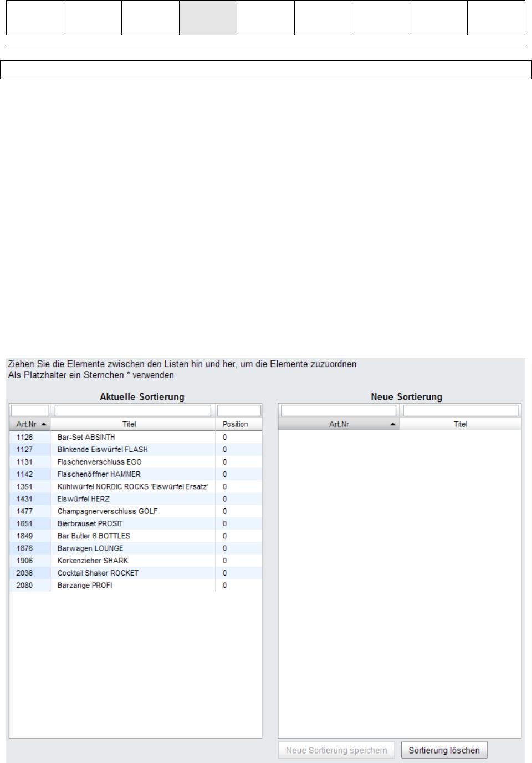Click the Neue Sortierung speichern button
This screenshot has width=532, height=763.
pyautogui.click(x=336, y=750)
